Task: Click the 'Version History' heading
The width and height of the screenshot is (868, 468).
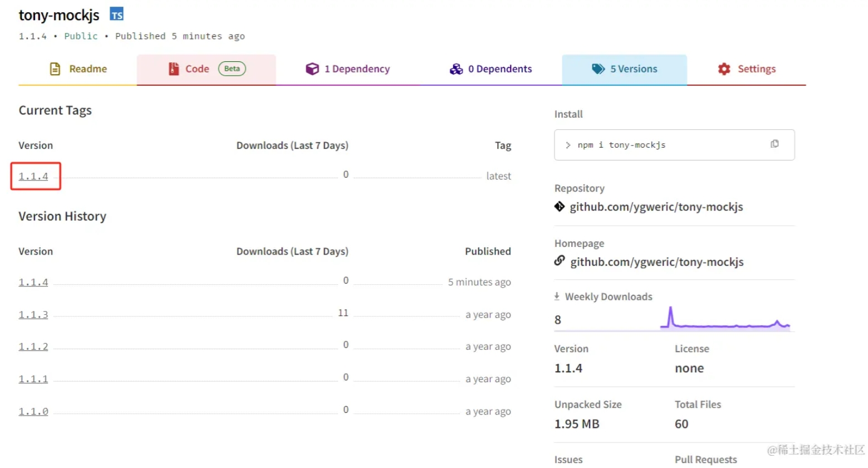Action: [62, 216]
